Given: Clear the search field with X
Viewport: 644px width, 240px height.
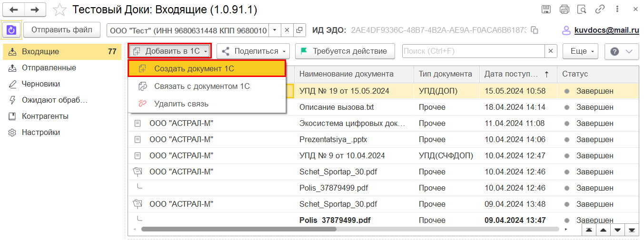Looking at the screenshot, I should point(551,51).
